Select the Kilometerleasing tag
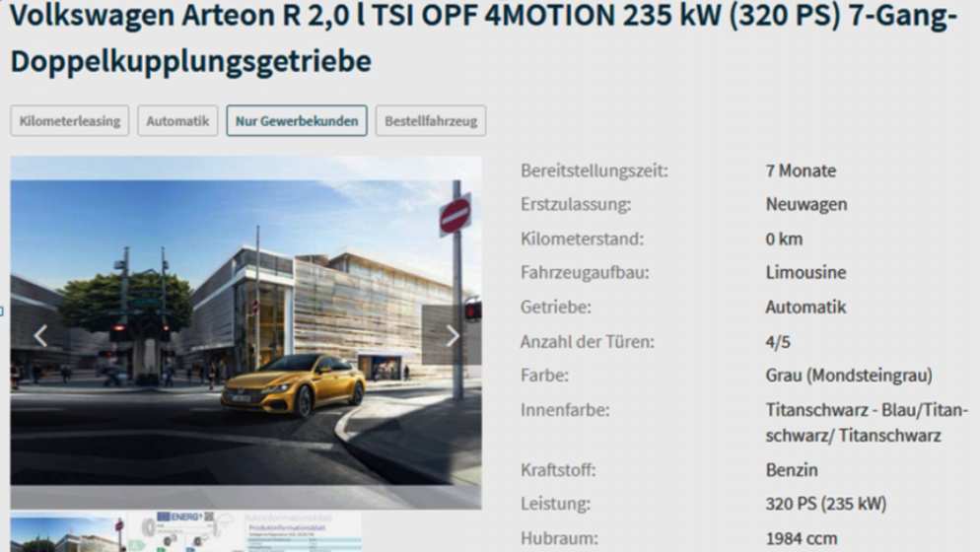The width and height of the screenshot is (980, 552). click(69, 120)
